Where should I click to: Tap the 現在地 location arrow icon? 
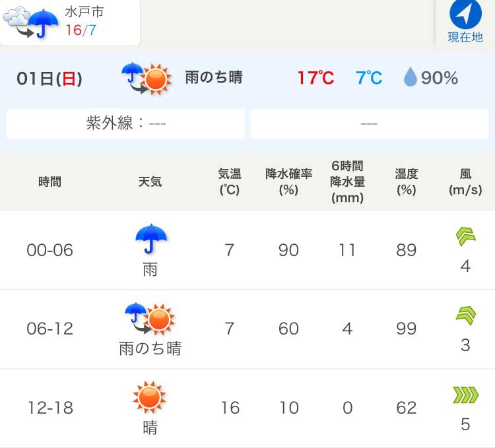[x=465, y=14]
